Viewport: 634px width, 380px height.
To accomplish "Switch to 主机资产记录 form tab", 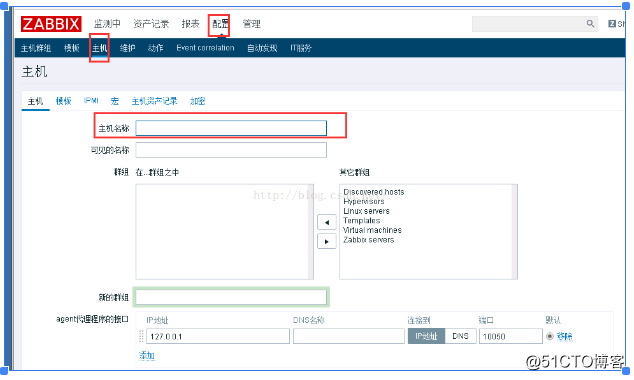I will tap(154, 101).
